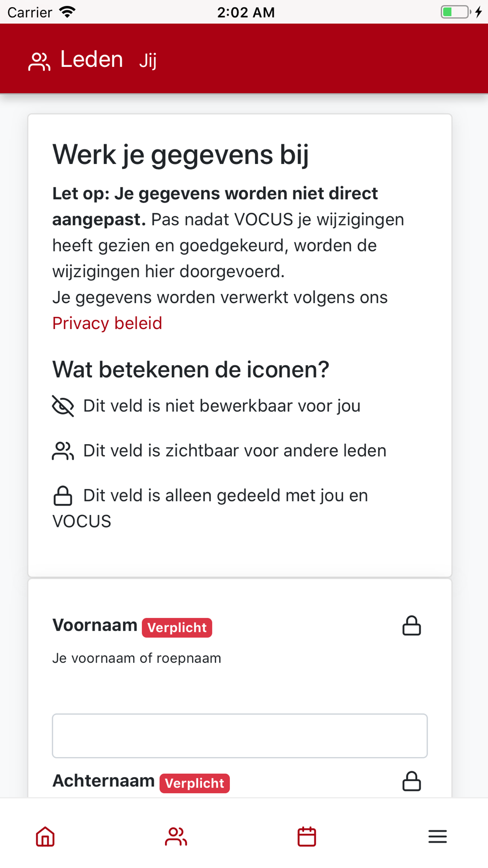Image resolution: width=488 pixels, height=868 pixels.
Task: Open the members icon in bottom bar
Action: tap(176, 836)
